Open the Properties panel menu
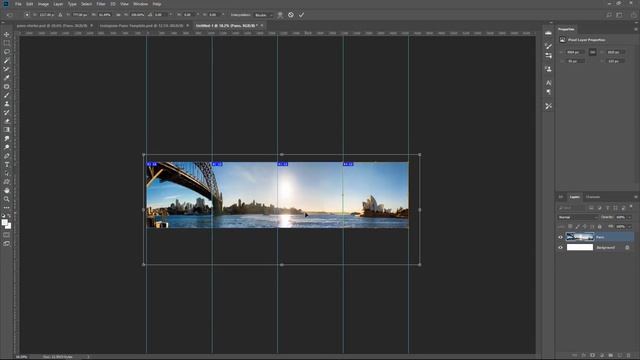This screenshot has width=640, height=360. [x=636, y=29]
